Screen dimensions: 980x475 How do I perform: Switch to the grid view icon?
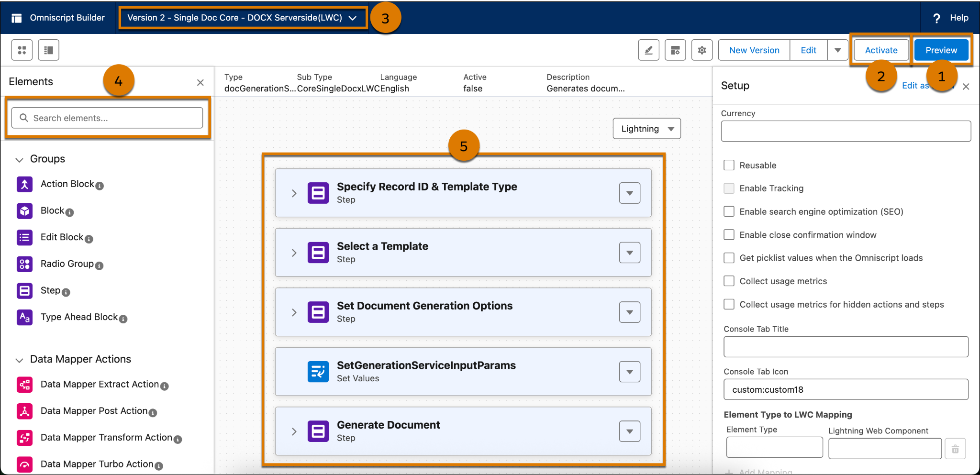[22, 50]
